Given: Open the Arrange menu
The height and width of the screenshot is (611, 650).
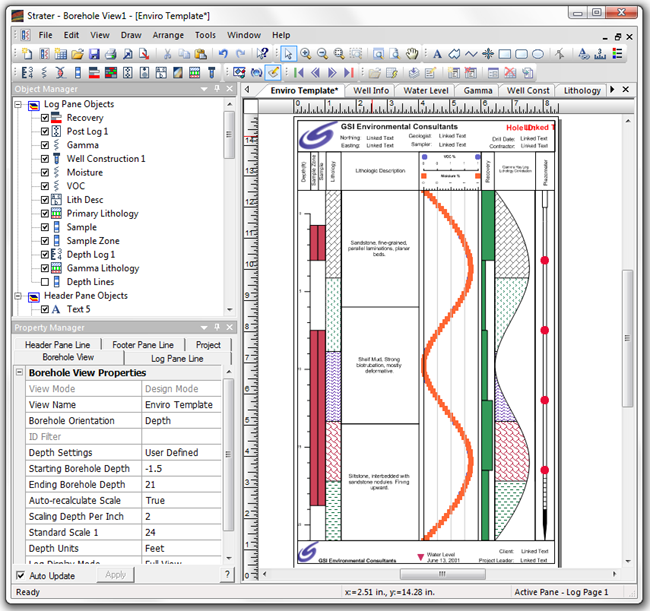Looking at the screenshot, I should click(168, 35).
